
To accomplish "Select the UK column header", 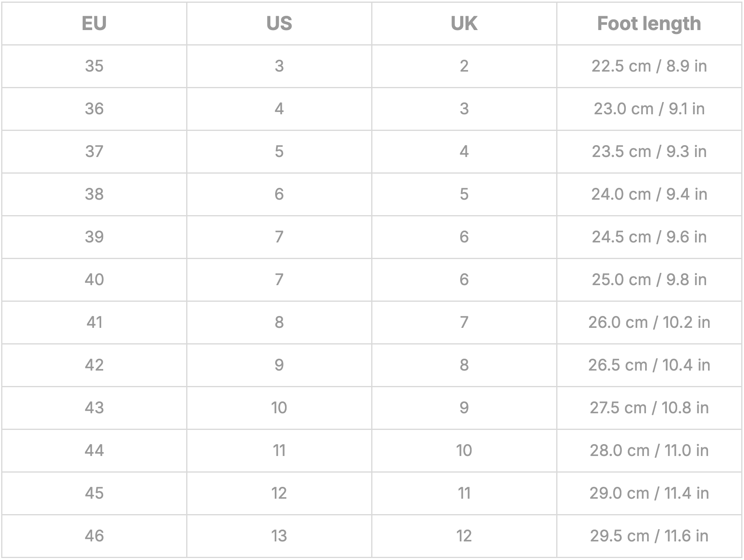I will [464, 23].
